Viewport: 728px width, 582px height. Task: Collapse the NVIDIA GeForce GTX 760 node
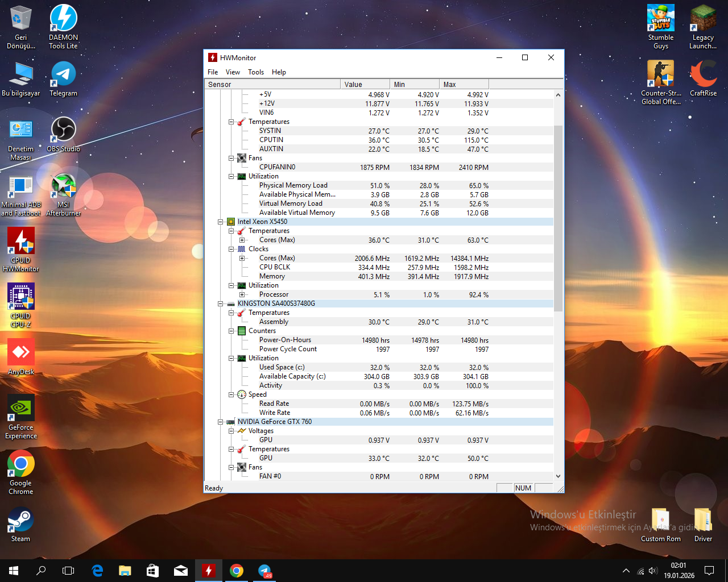(220, 422)
